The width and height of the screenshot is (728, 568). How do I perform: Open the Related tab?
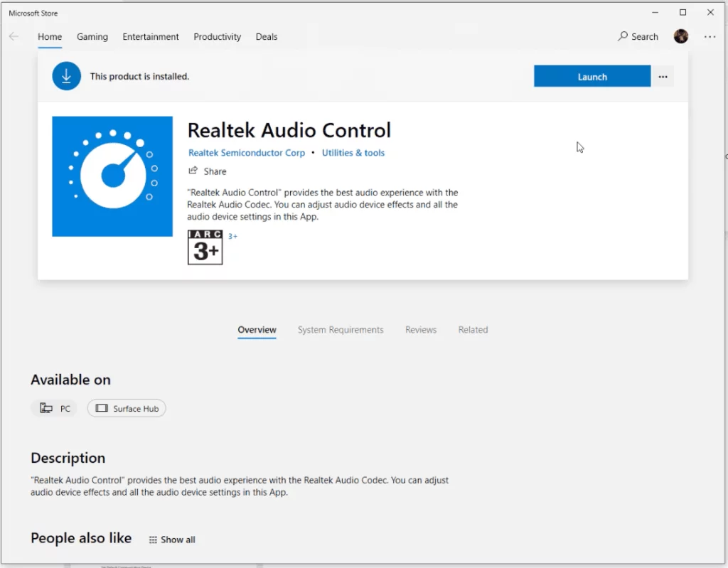click(473, 330)
